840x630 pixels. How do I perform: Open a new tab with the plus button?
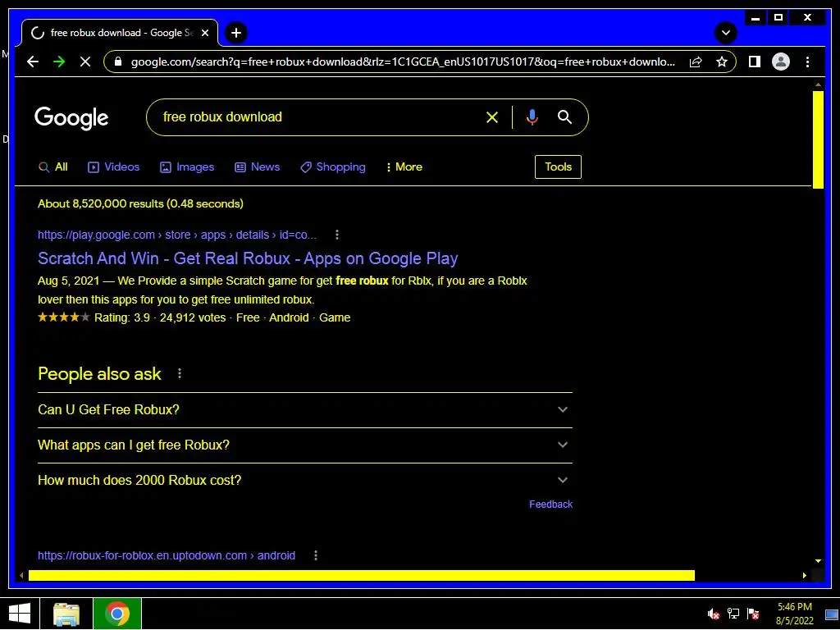point(236,33)
